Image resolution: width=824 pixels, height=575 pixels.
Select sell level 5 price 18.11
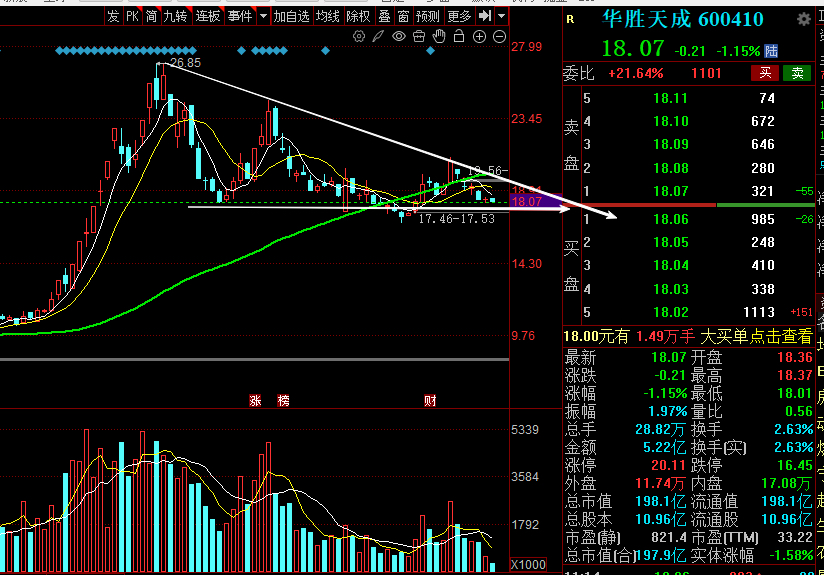[x=670, y=98]
